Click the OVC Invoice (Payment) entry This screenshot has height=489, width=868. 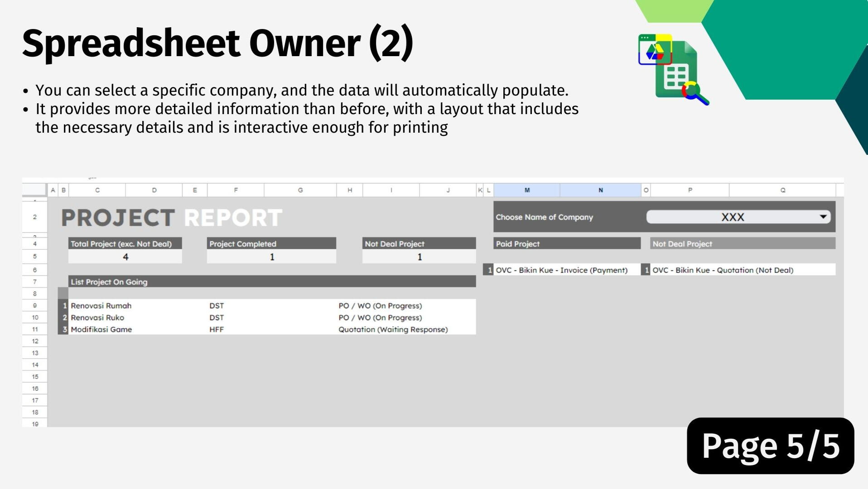(561, 270)
